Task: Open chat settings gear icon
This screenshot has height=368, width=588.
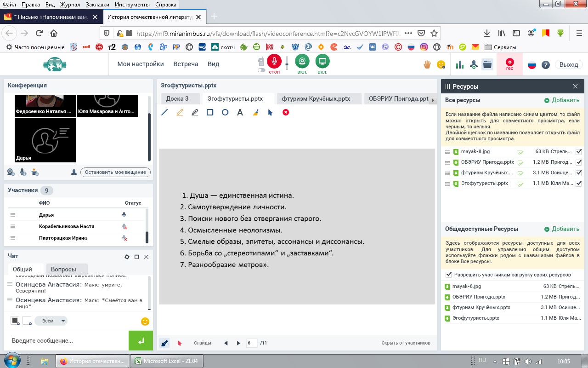Action: [127, 257]
